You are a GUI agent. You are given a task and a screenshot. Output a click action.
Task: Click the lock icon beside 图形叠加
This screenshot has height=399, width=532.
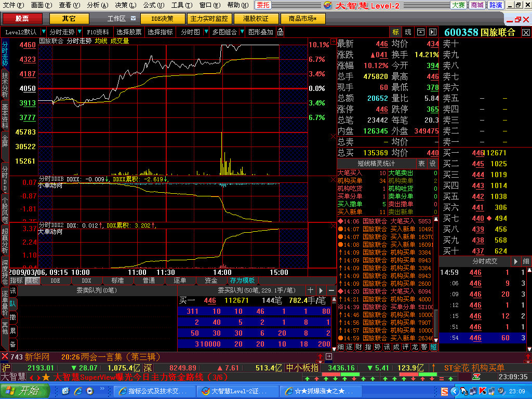tap(280, 32)
